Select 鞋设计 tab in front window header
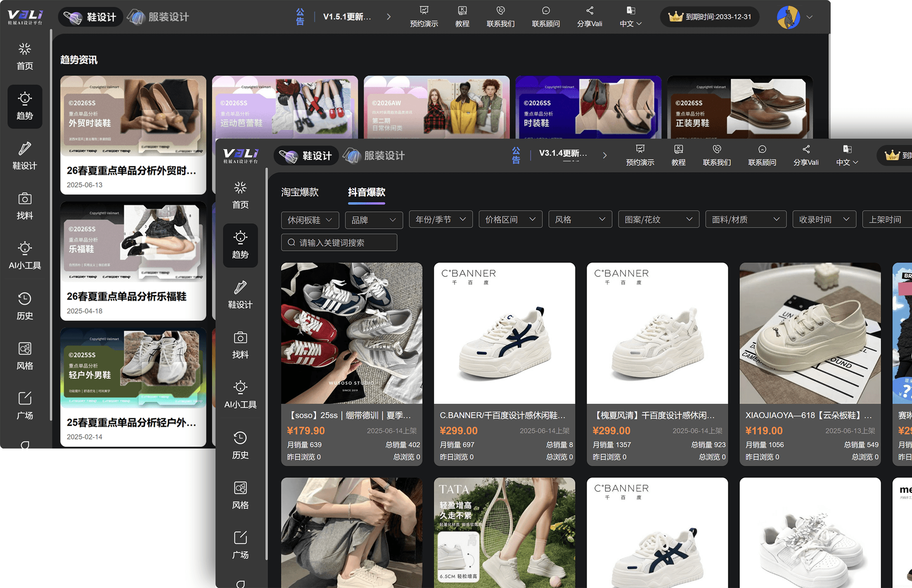Screen dimensions: 912x588 pos(306,156)
